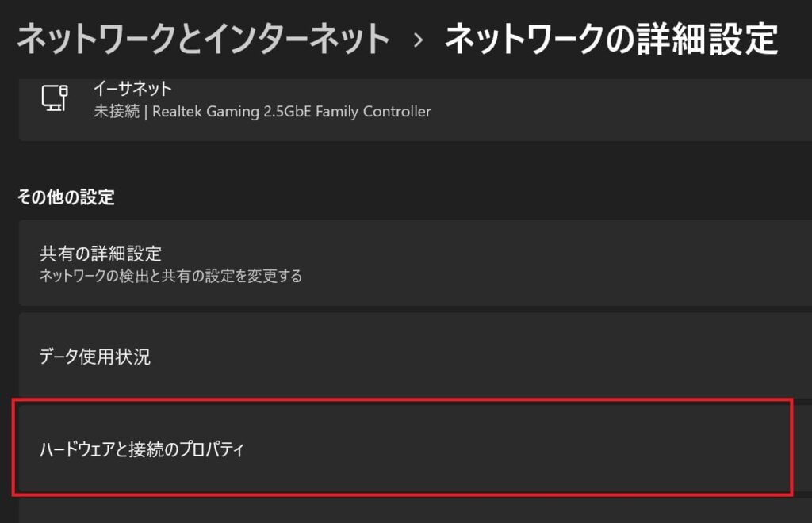Go back to ネットワークとインターネット breadcrumb
812x523 pixels.
click(x=203, y=40)
